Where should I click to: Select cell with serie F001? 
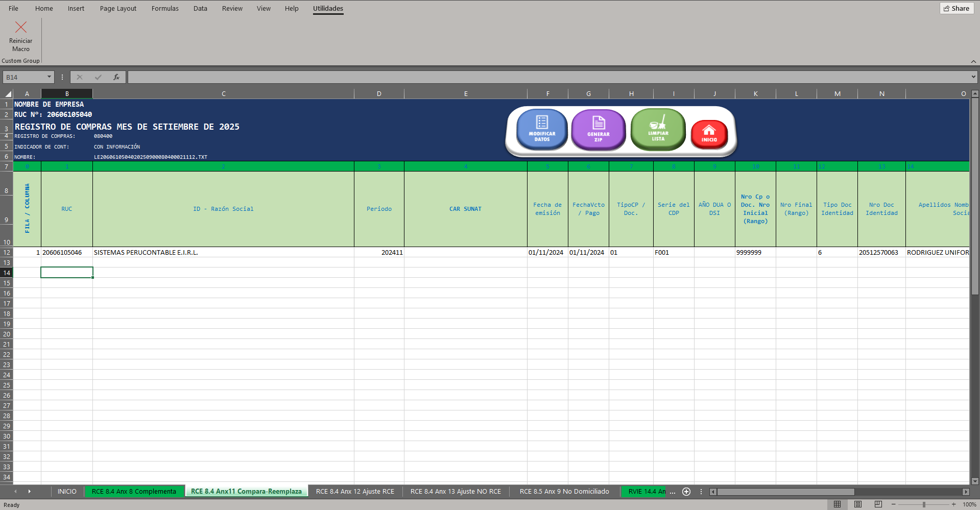(674, 252)
